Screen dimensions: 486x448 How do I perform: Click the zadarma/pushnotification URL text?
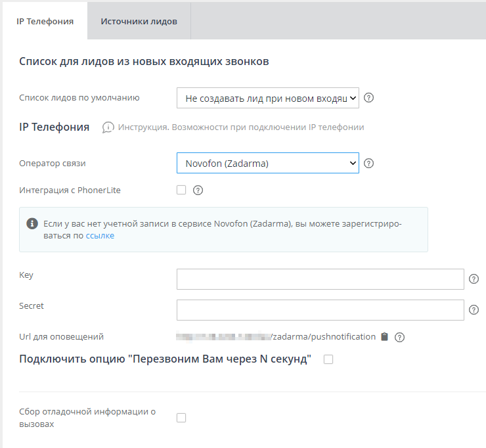coord(323,337)
